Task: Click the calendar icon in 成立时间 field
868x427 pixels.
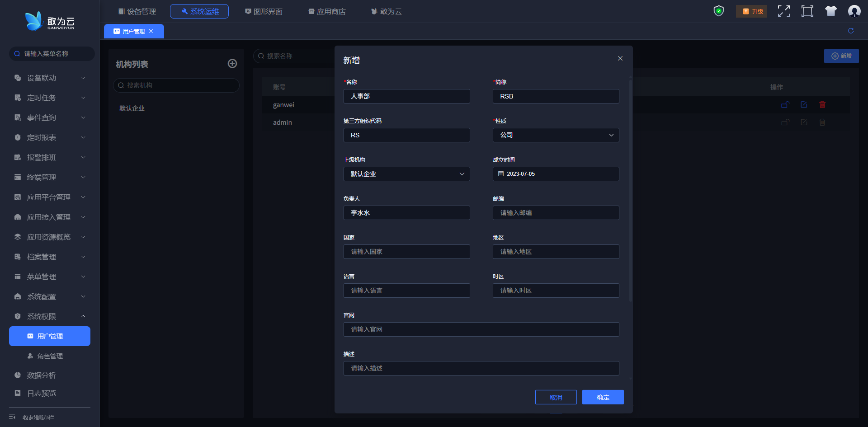Action: pos(501,174)
